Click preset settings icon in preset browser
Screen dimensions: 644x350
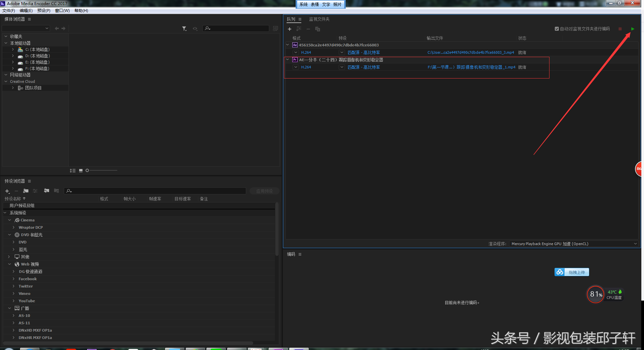coord(35,191)
